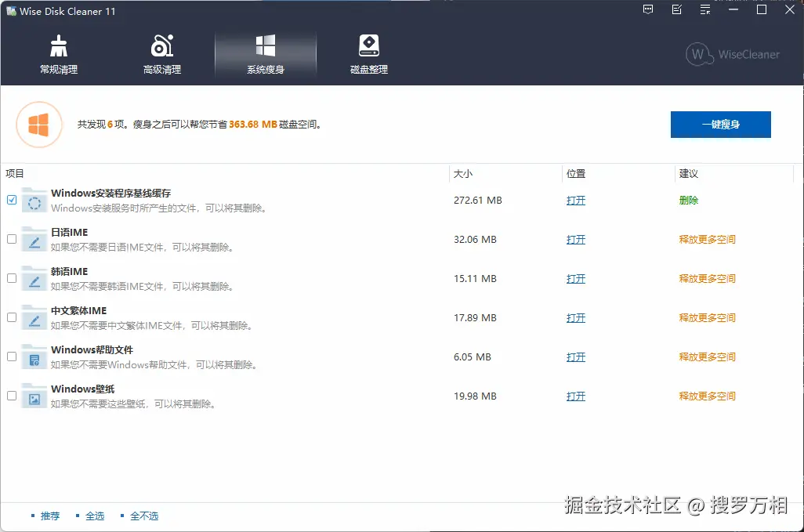The height and width of the screenshot is (532, 804).
Task: Click the folder icon beside 中文繁体IME
Action: point(34,319)
